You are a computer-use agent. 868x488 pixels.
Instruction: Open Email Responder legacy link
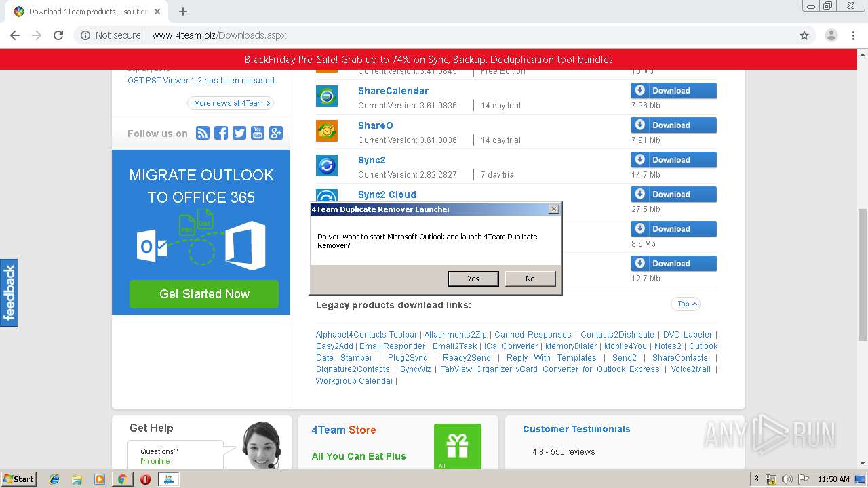tap(393, 346)
